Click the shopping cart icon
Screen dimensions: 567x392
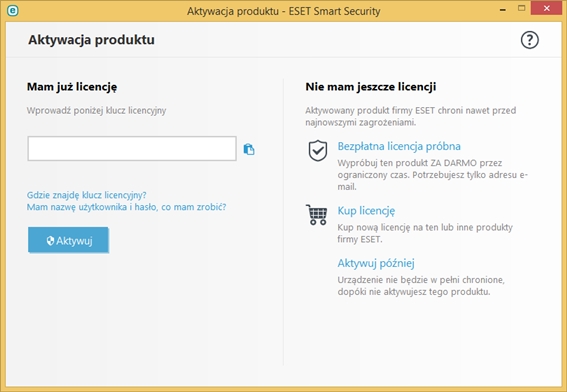coord(317,214)
